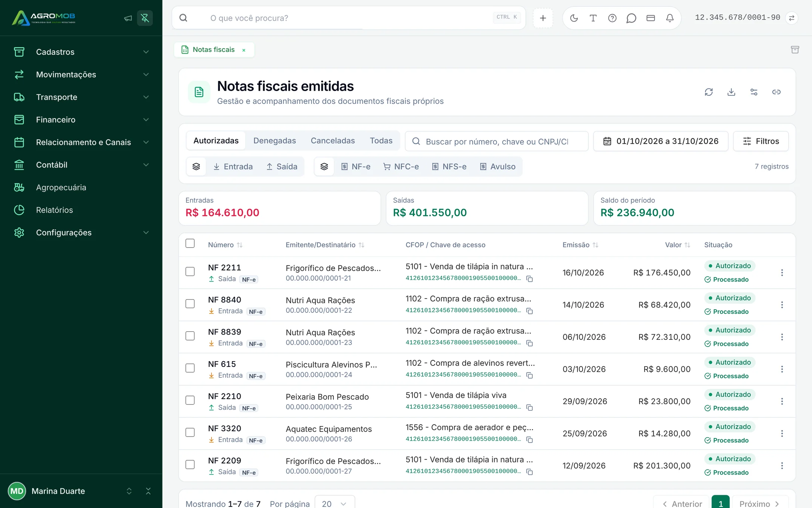Switch to the Canceladas tab

point(333,141)
